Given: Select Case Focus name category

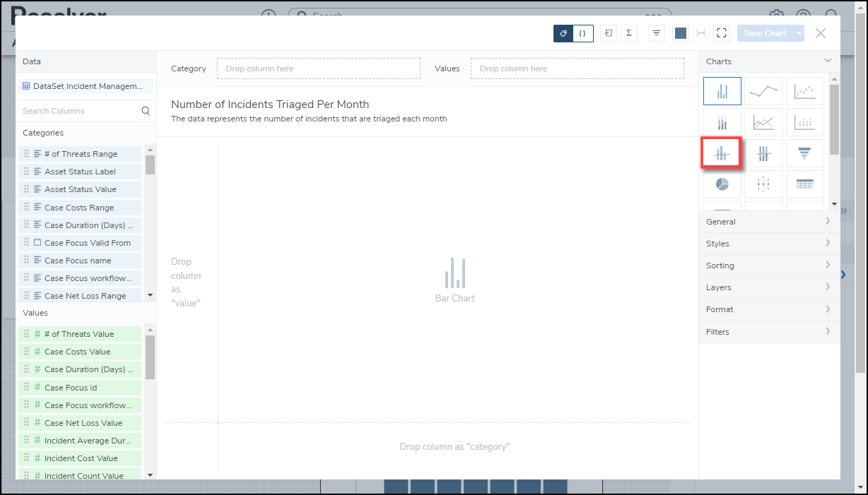Looking at the screenshot, I should click(80, 261).
